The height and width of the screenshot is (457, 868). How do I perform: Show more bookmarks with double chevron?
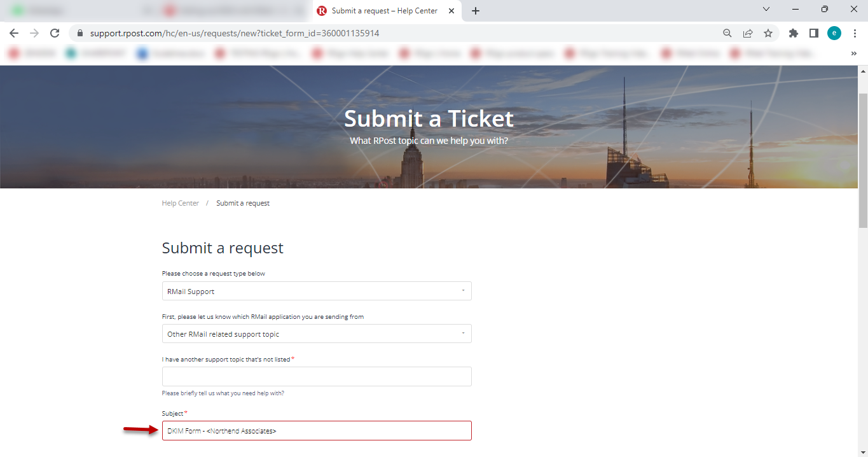pyautogui.click(x=853, y=54)
